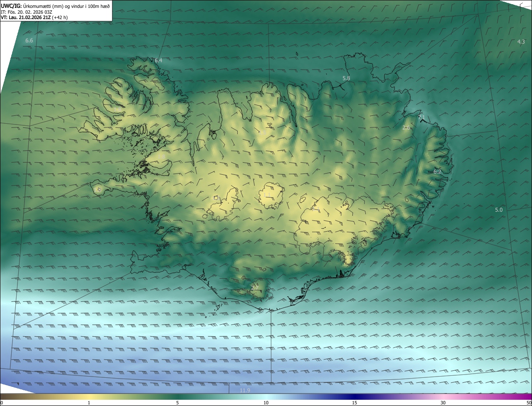Click the 6.4 value near the Westfjords
Viewport: 532px width, 406px height.
tap(158, 61)
